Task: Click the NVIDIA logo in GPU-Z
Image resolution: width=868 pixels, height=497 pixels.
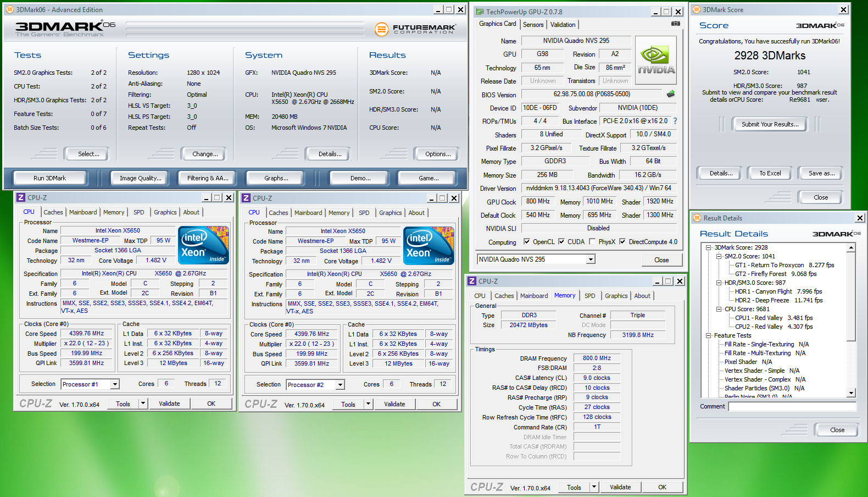Action: point(656,60)
